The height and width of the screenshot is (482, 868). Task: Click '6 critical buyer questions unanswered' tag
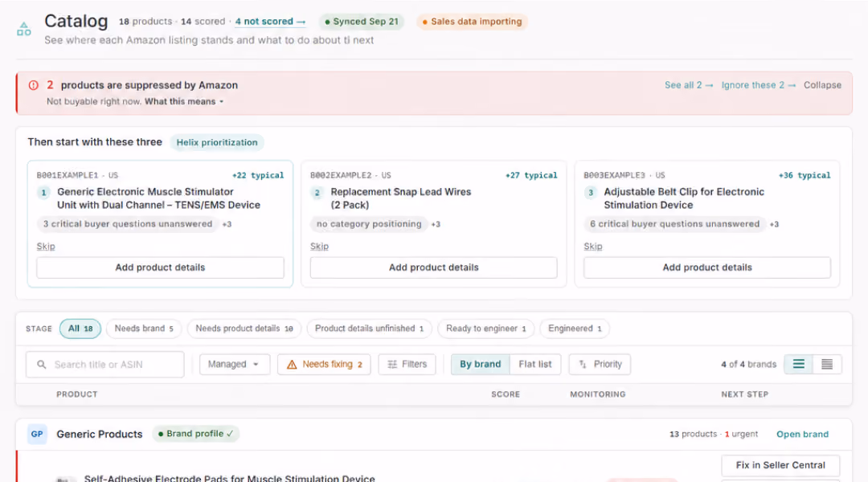674,224
